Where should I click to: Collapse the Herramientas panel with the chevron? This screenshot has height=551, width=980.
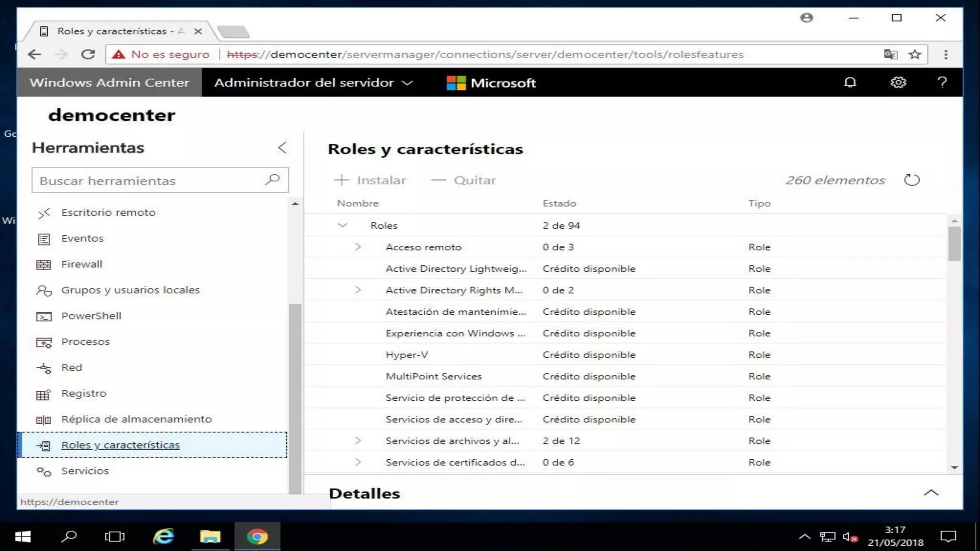[282, 148]
